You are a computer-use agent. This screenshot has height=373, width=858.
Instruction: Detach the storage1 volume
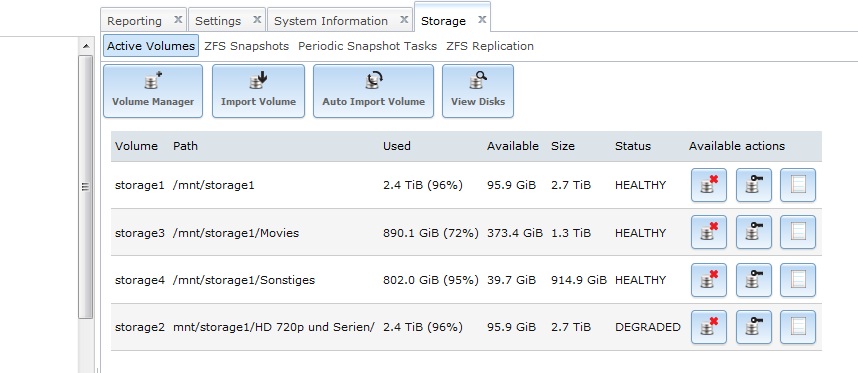pyautogui.click(x=709, y=185)
